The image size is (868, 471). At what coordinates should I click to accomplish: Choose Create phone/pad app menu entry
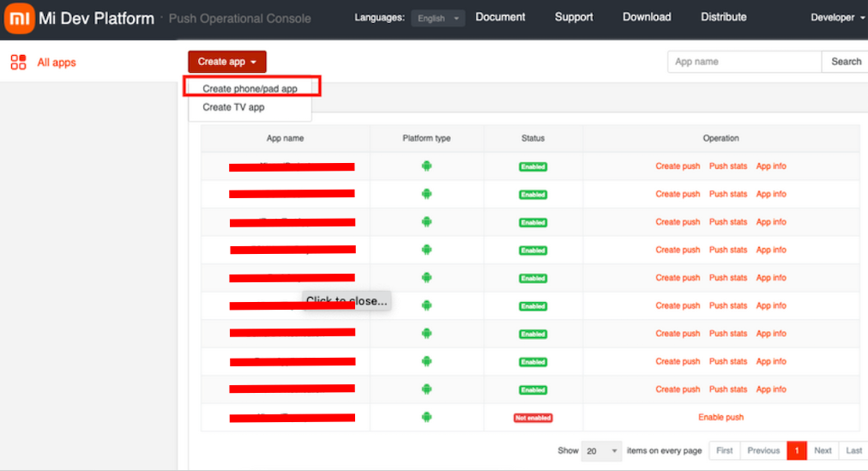pos(250,88)
